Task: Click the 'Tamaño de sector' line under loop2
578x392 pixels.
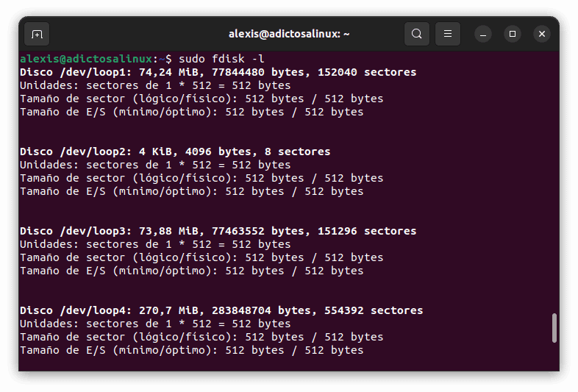Action: [x=201, y=178]
